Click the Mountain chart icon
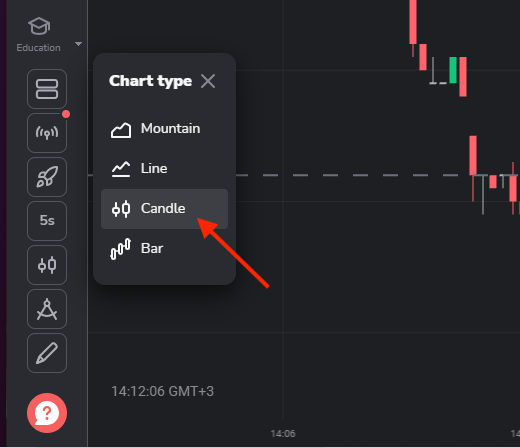520x448 pixels. coord(121,130)
